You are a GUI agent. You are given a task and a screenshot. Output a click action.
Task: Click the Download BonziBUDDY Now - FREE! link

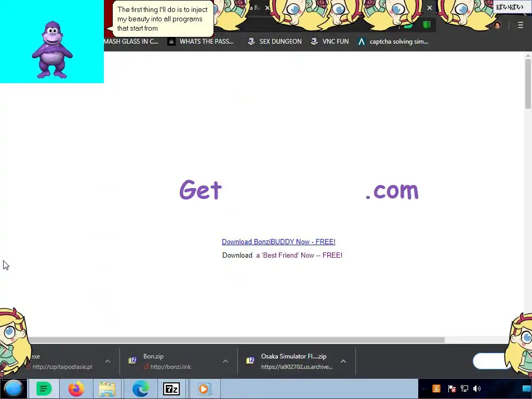point(278,242)
